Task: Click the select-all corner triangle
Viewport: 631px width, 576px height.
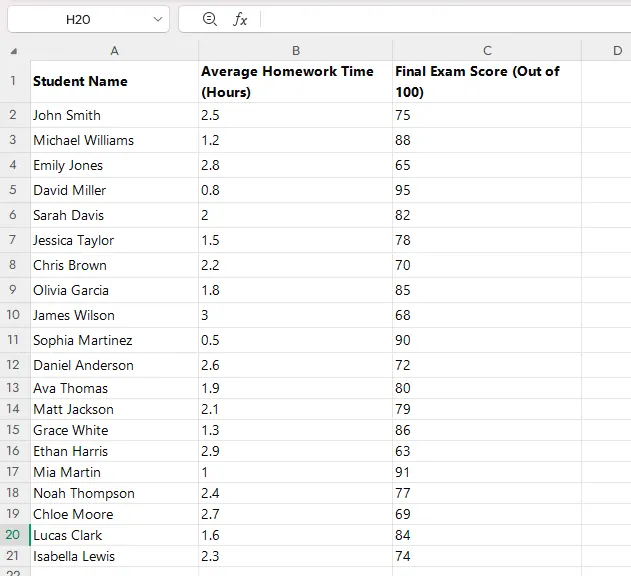Action: [13, 51]
